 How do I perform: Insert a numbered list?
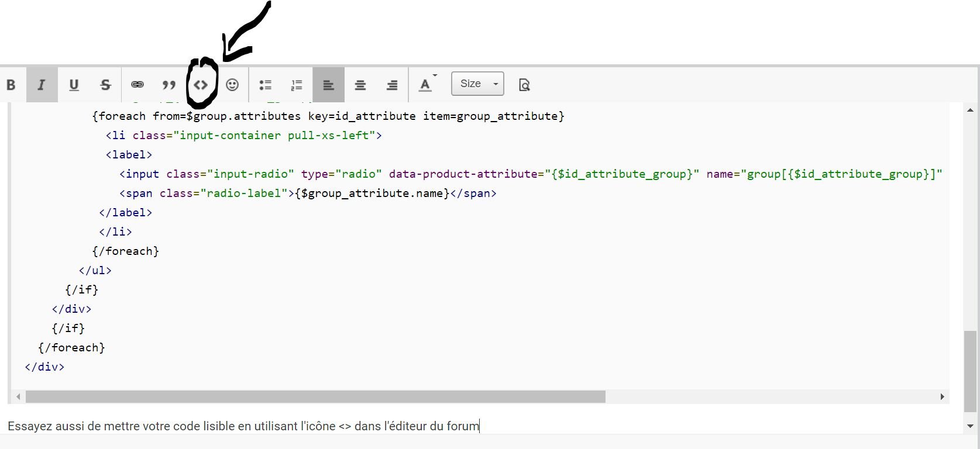297,85
